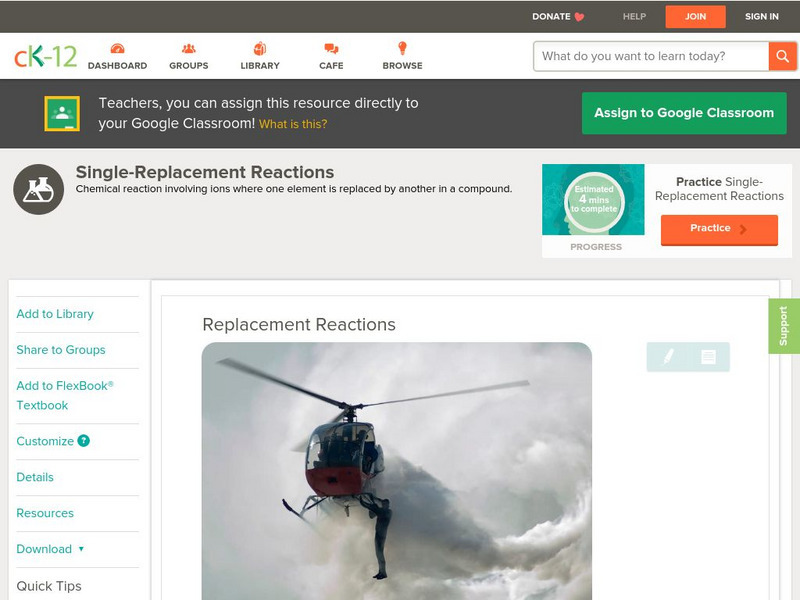Click the DONATE link
This screenshot has width=800, height=600.
click(x=552, y=17)
